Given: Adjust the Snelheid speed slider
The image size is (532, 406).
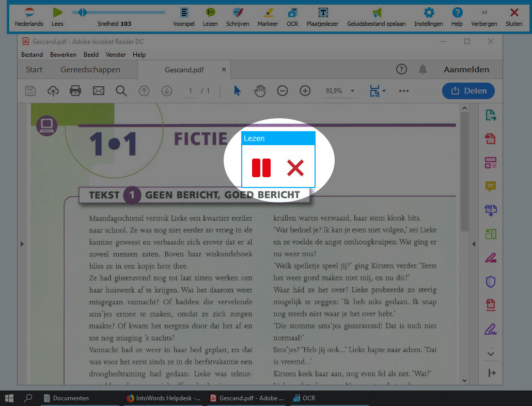Looking at the screenshot, I should tap(83, 12).
